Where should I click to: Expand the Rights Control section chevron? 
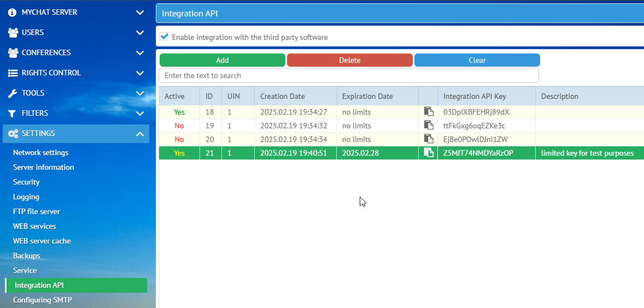point(140,73)
